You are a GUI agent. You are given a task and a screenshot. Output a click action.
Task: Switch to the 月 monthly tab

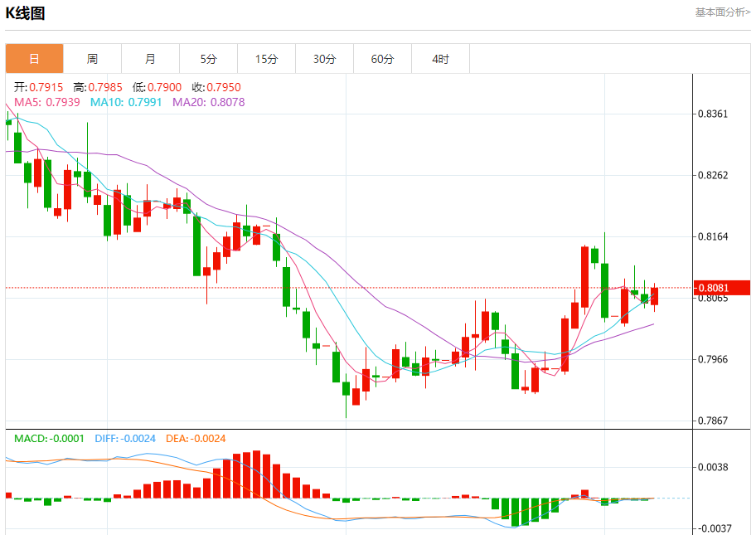click(x=150, y=59)
